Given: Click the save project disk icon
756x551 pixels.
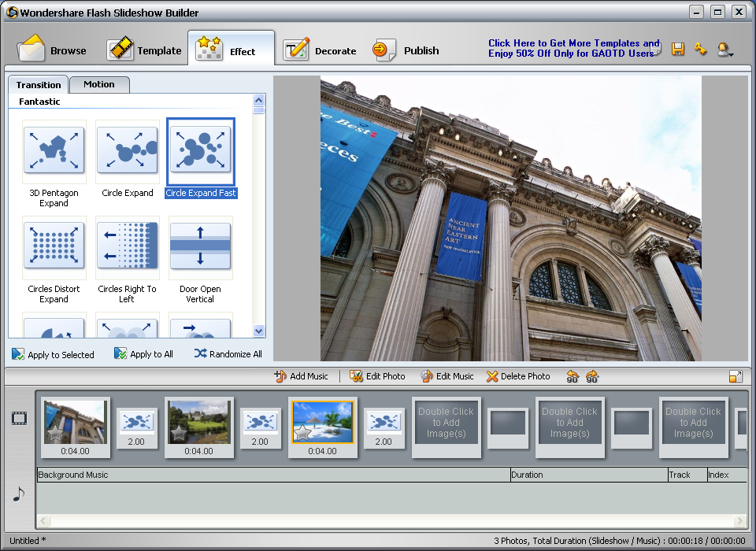Looking at the screenshot, I should [x=678, y=50].
